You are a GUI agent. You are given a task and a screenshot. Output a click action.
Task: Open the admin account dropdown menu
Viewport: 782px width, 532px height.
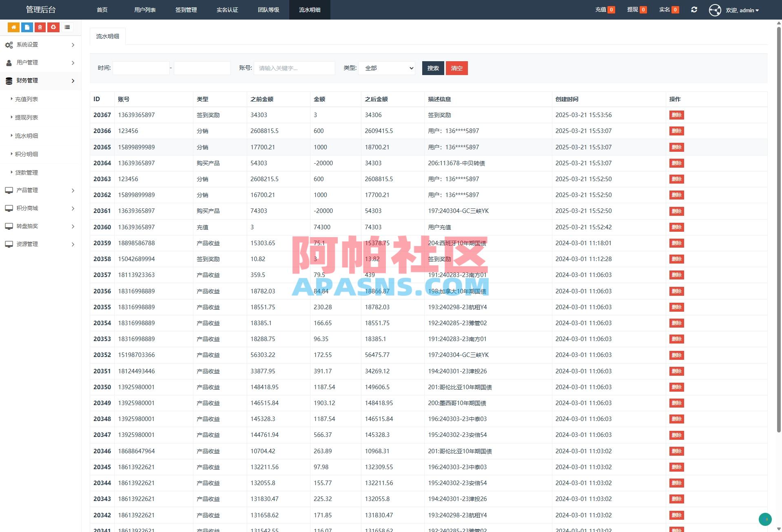click(742, 10)
